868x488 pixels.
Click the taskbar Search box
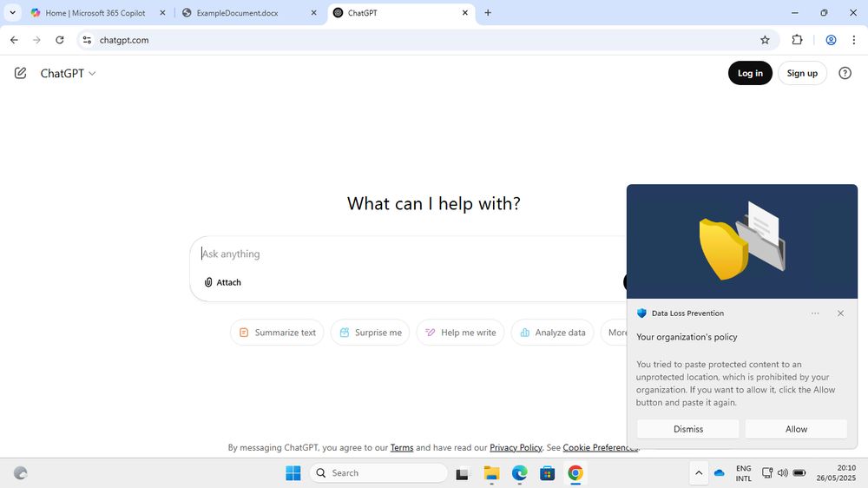coord(378,473)
